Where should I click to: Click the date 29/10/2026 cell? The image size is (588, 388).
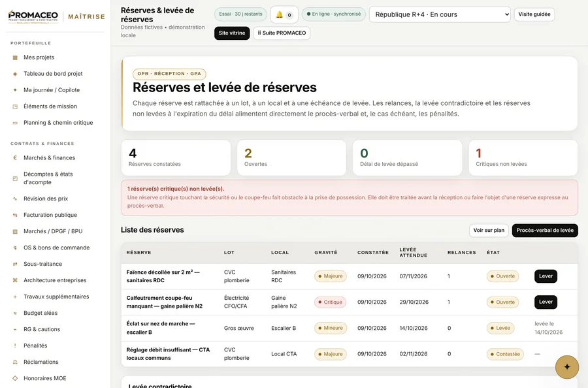point(414,302)
